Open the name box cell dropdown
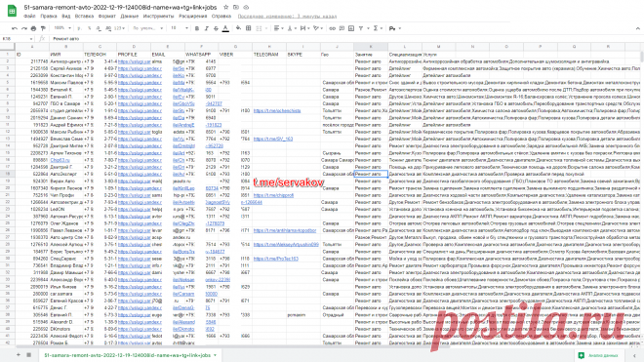This screenshot has width=644, height=362. click(x=31, y=39)
